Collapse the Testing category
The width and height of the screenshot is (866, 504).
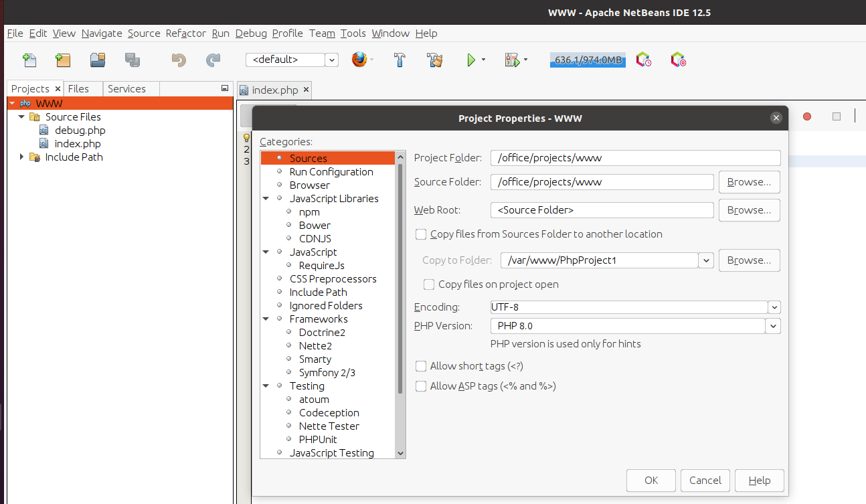click(266, 386)
